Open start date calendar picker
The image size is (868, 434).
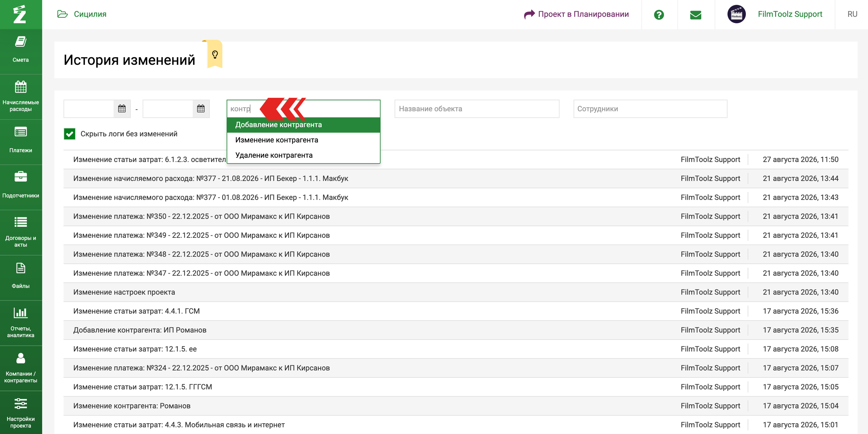[x=122, y=108]
